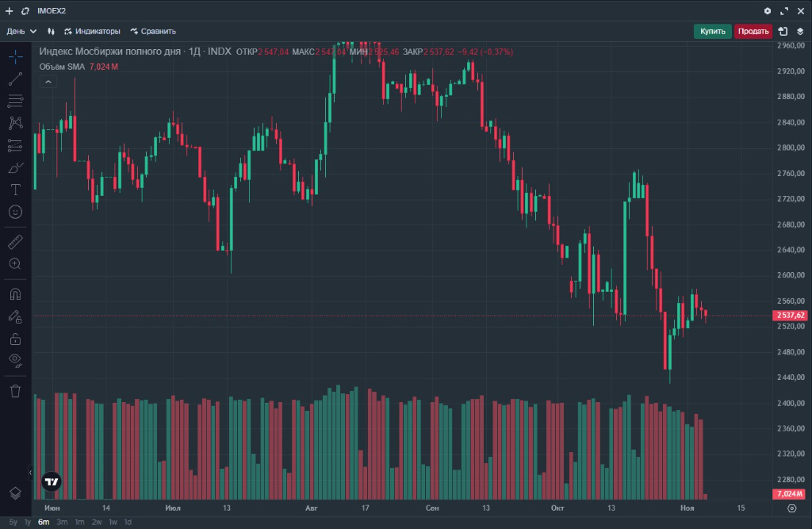Image resolution: width=812 pixels, height=529 pixels.
Task: Delete drawings with the trash icon
Action: coord(15,390)
